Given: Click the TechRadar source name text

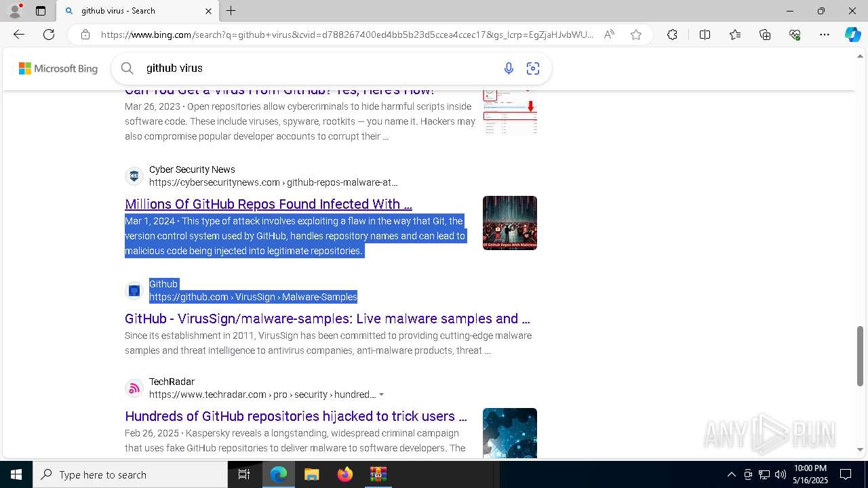Looking at the screenshot, I should coord(172,382).
